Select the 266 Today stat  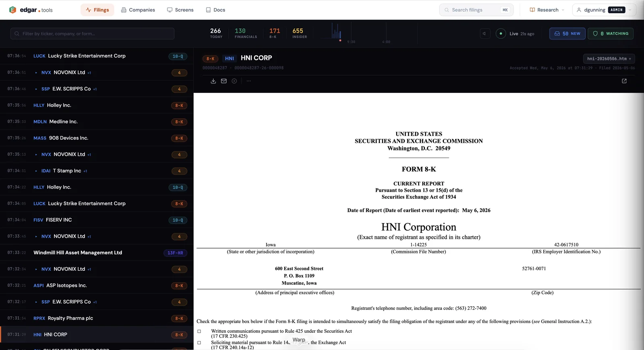[x=216, y=33]
